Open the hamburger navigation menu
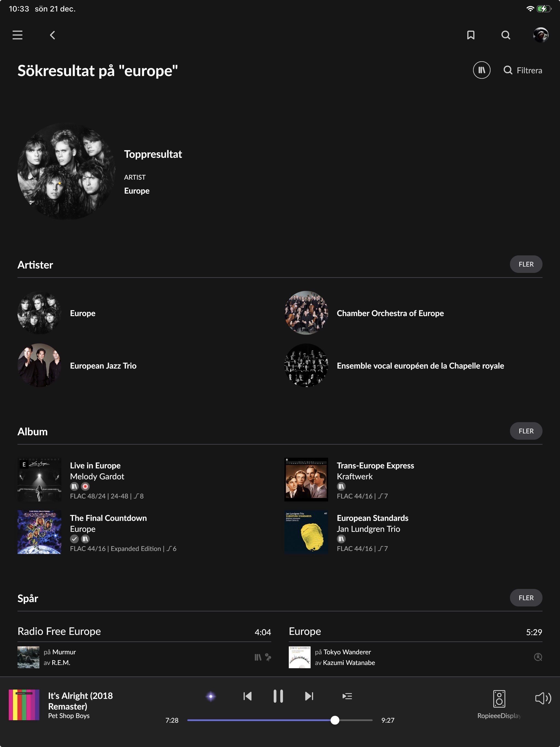560x747 pixels. (17, 35)
